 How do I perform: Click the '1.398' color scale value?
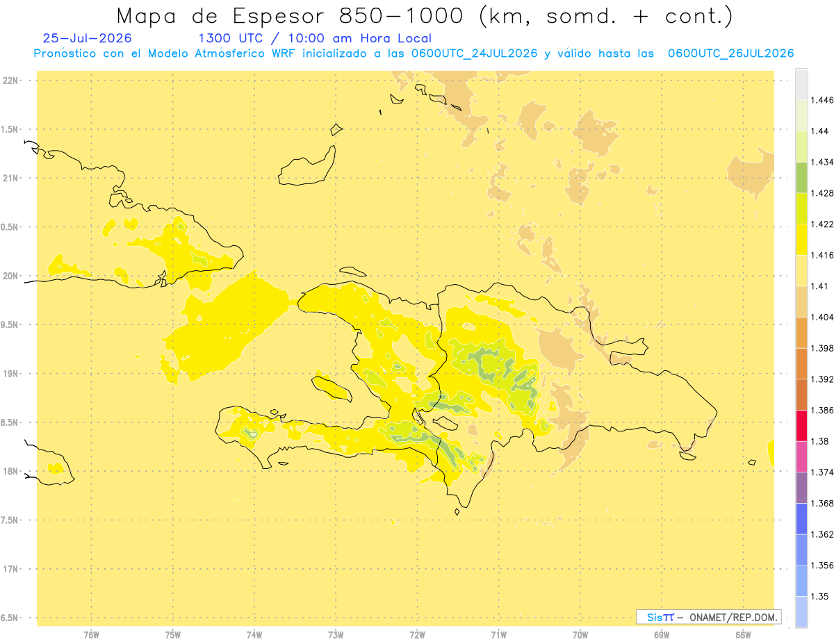tap(822, 348)
